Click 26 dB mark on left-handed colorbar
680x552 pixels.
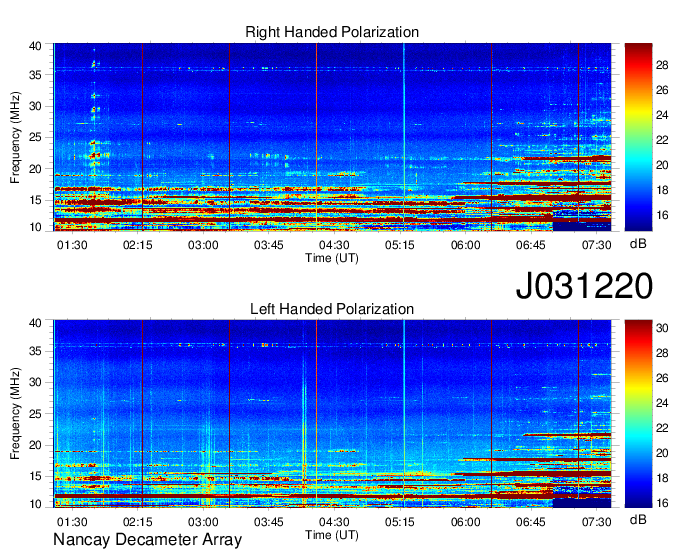point(662,379)
